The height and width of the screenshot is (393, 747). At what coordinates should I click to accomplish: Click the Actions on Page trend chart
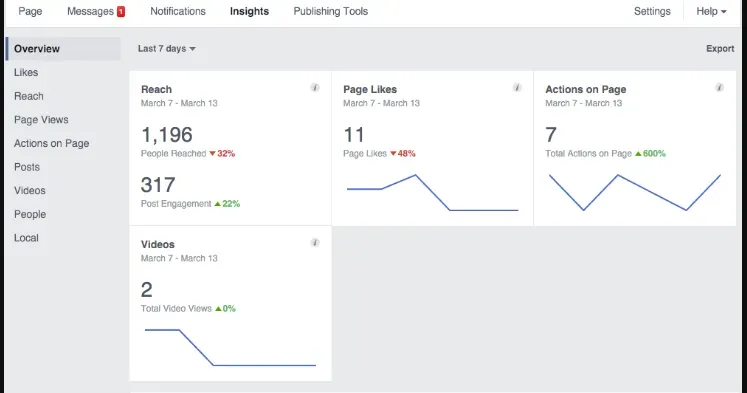click(635, 192)
